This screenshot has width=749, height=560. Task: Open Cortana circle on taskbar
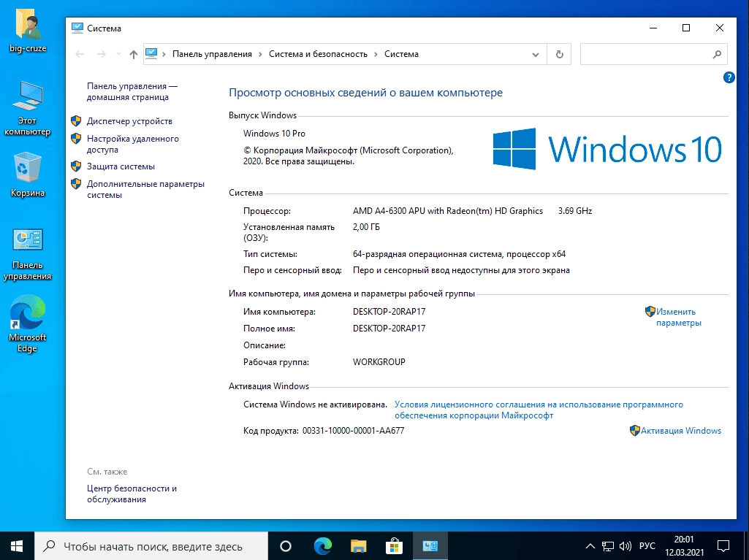(x=285, y=545)
